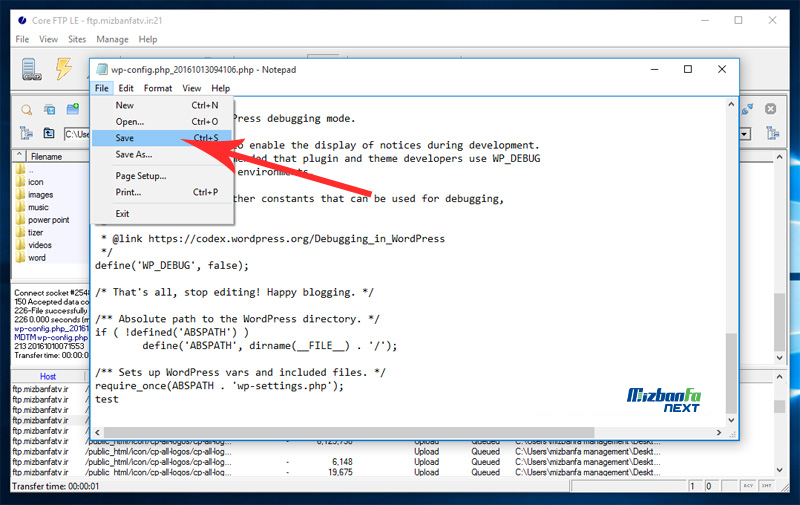Screen dimensions: 800x505
Task: Click the queue pane scroll down arrow
Action: coord(779,470)
